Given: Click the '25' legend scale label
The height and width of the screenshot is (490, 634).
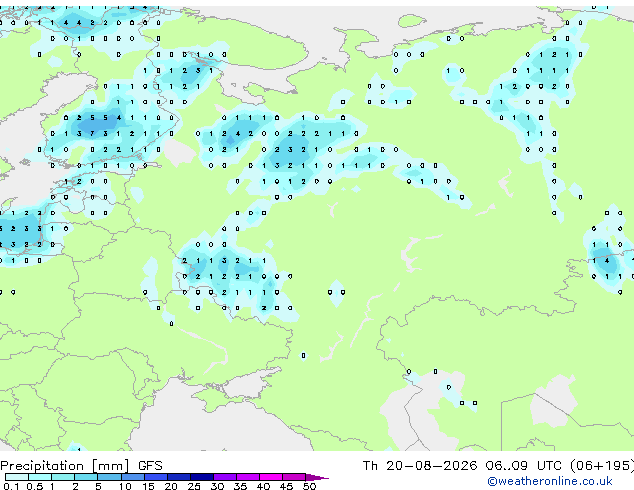Looking at the screenshot, I should pyautogui.click(x=194, y=486).
